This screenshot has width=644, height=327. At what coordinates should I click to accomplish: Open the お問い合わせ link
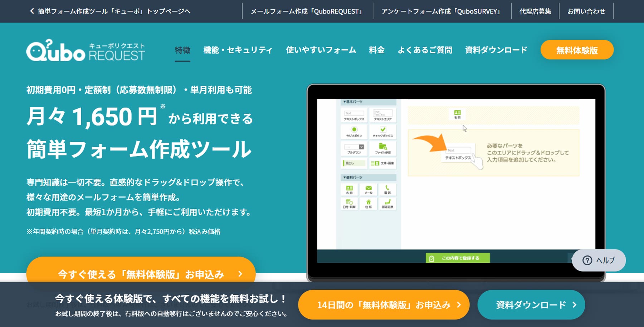[x=586, y=11]
